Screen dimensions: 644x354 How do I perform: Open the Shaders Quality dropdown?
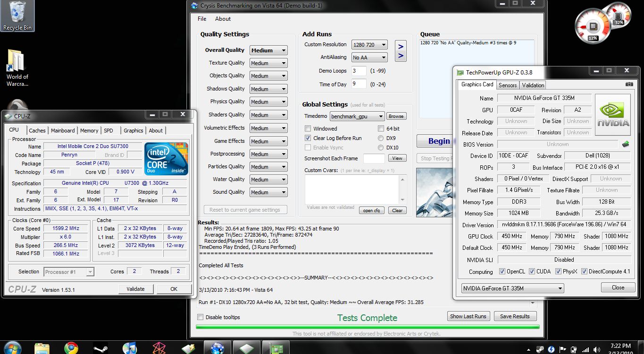(268, 115)
